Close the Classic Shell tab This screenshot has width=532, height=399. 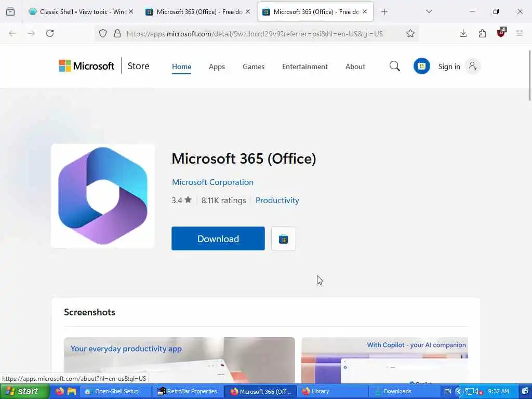(x=131, y=12)
